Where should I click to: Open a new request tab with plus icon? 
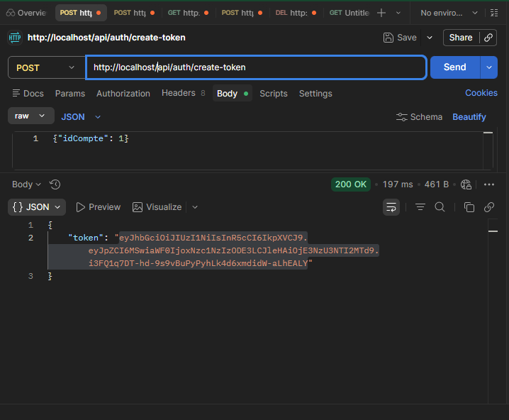tap(381, 13)
